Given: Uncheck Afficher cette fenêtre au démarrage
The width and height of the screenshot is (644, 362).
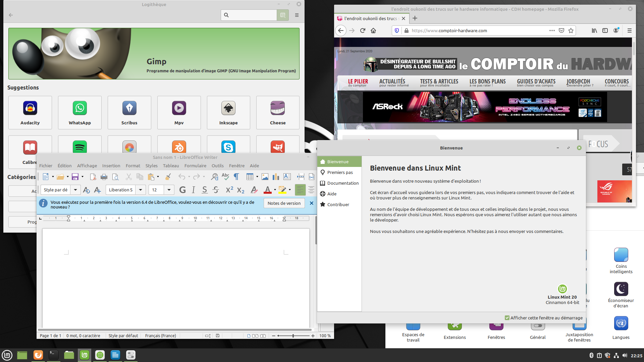Looking at the screenshot, I should pos(506,318).
